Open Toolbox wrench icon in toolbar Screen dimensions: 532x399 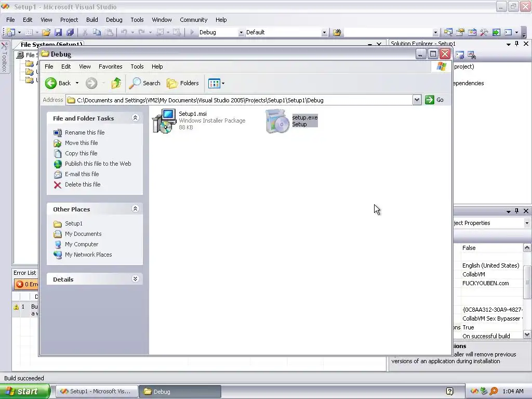click(484, 32)
